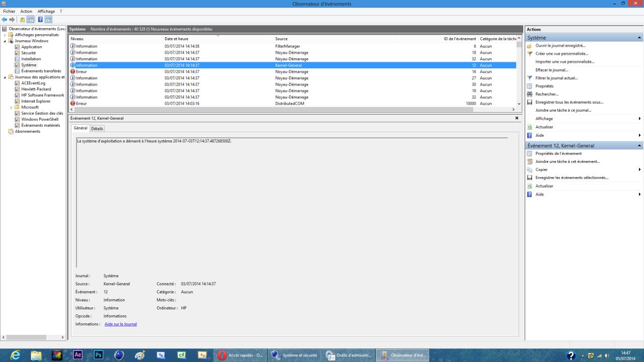
Task: Toggle the console tree toolbar button
Action: 31,20
